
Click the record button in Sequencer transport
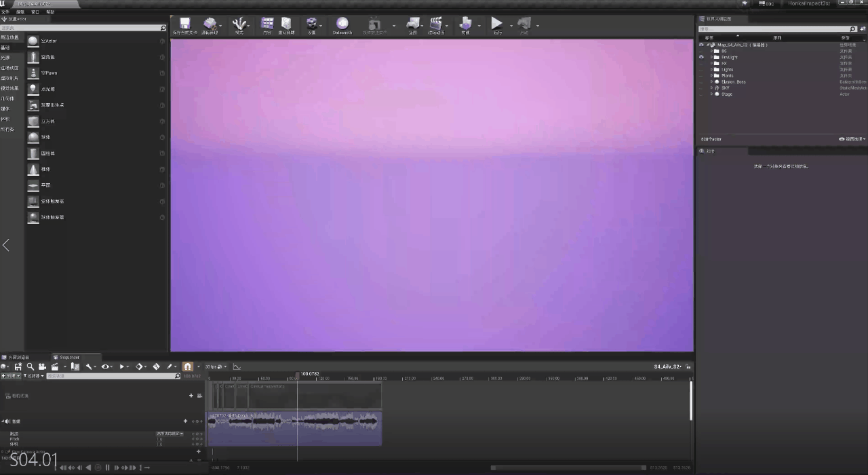(98, 468)
